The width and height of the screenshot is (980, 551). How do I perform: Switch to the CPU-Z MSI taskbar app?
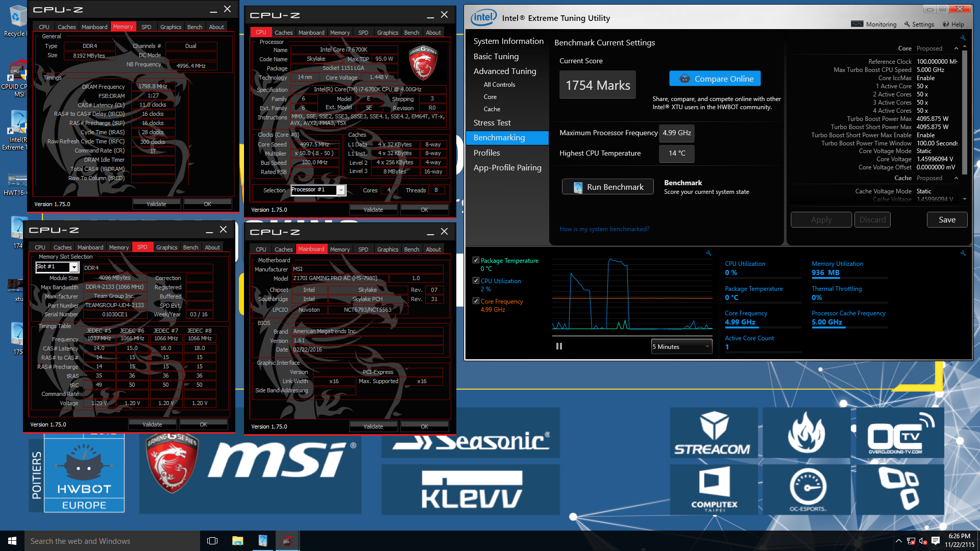pyautogui.click(x=287, y=541)
